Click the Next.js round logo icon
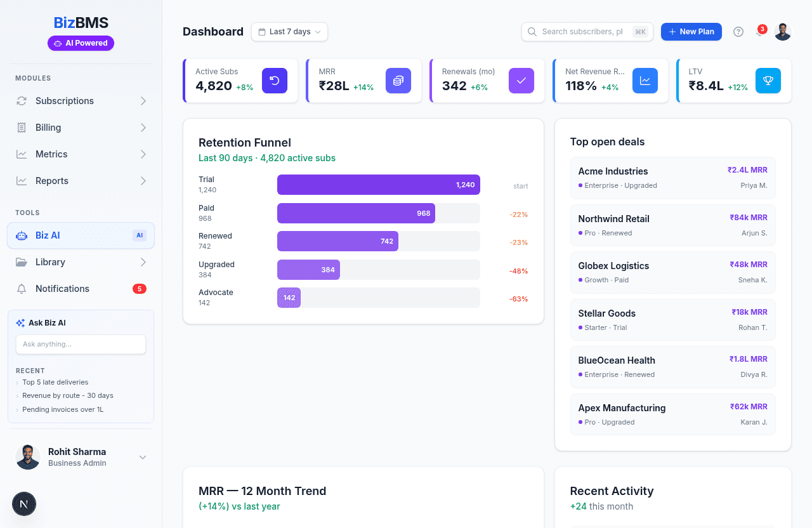 (24, 504)
